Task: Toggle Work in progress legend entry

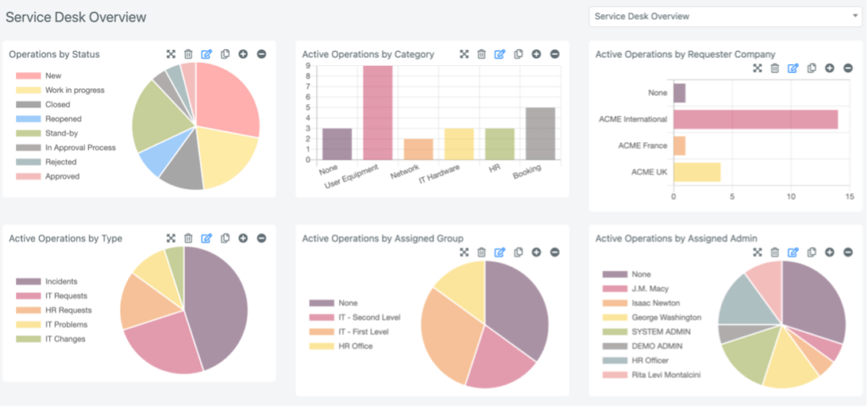Action: (x=60, y=90)
